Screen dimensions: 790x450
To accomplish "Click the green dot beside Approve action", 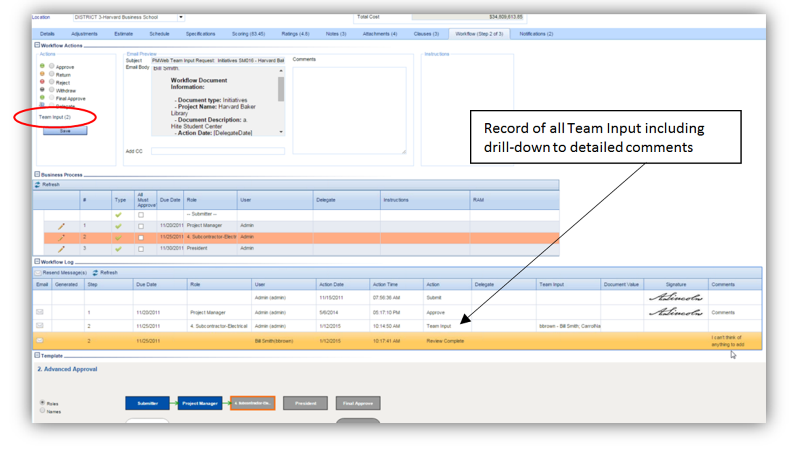I will 42,66.
